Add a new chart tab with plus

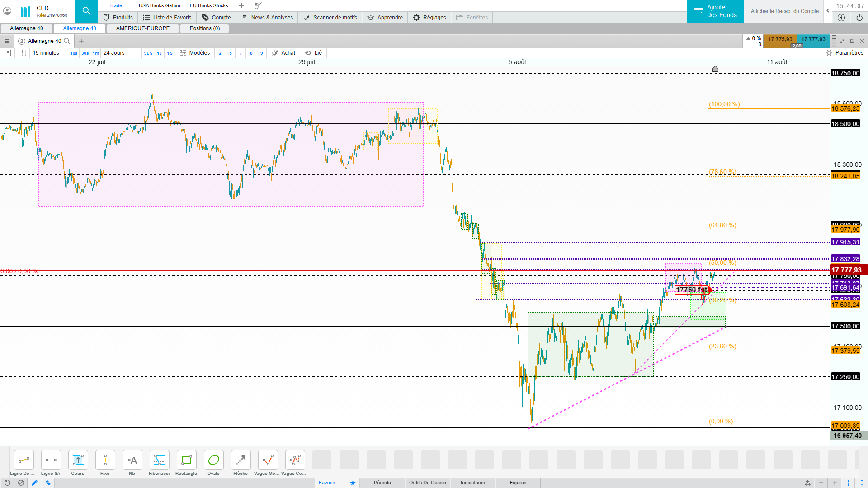[x=81, y=41]
